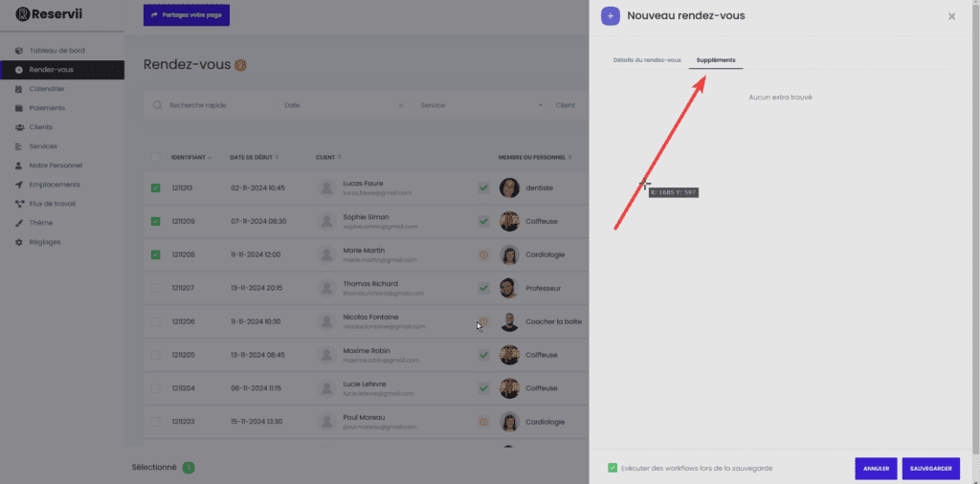Open the Date filter field
This screenshot has width=980, height=484.
coord(338,105)
